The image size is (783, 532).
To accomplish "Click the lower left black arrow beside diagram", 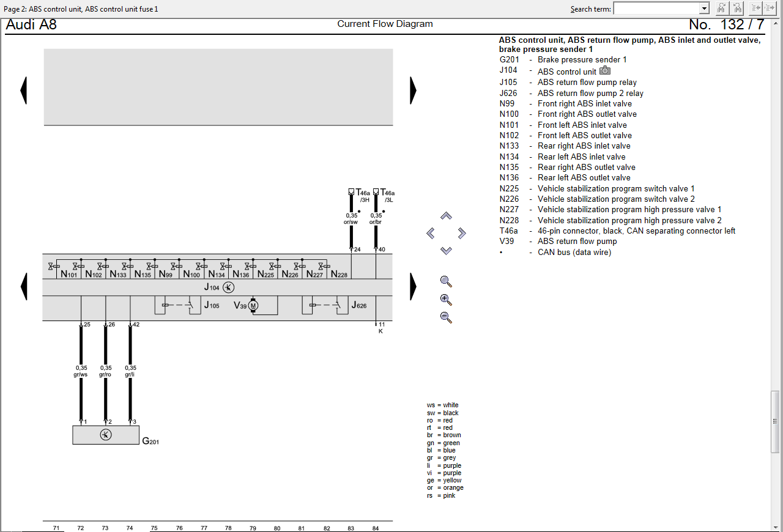I will click(x=23, y=286).
